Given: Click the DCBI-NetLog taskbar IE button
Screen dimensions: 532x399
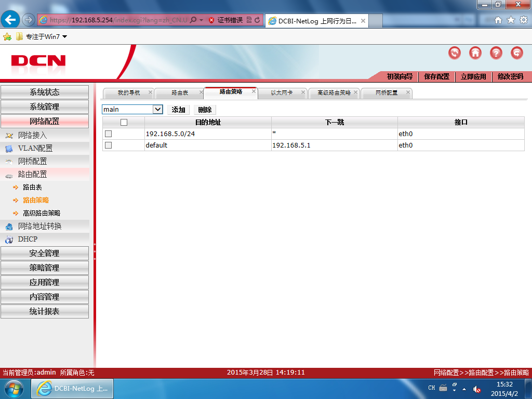Looking at the screenshot, I should 73,389.
